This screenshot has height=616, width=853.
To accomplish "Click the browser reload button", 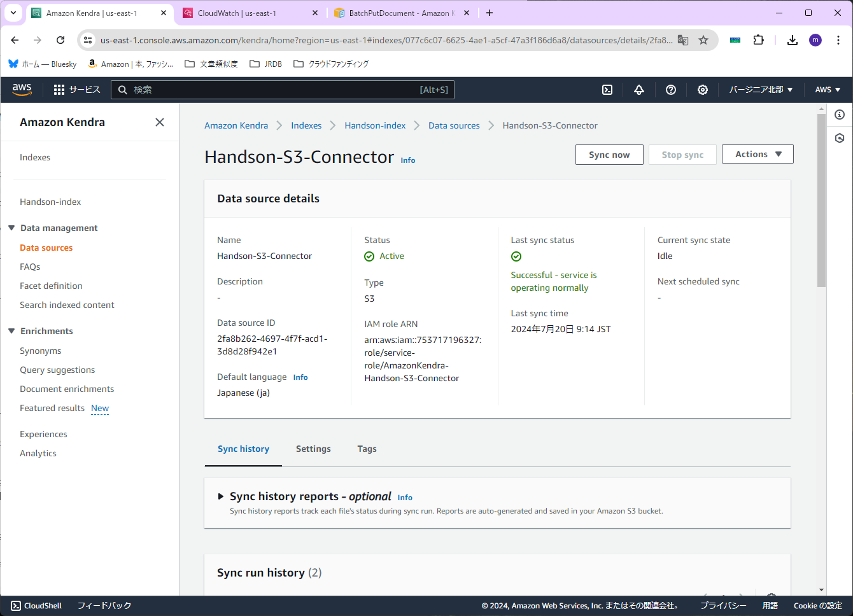I will (60, 40).
